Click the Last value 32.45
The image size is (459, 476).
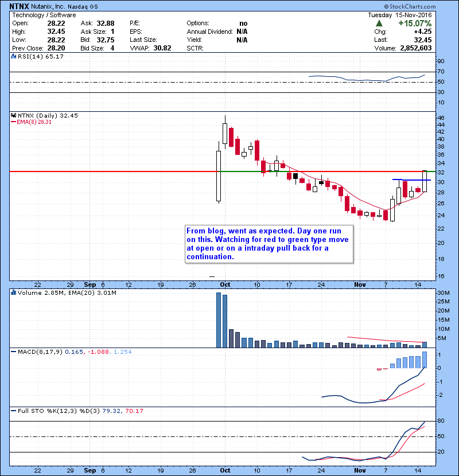[422, 40]
